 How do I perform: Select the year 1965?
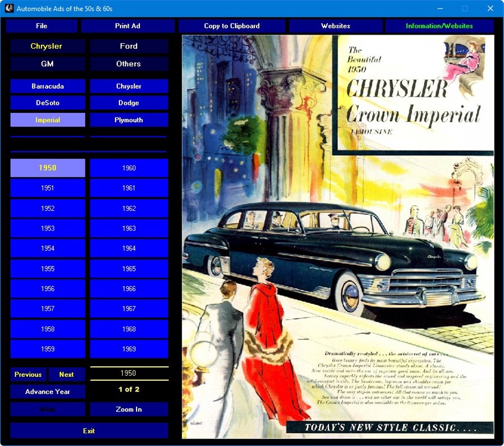click(x=129, y=268)
